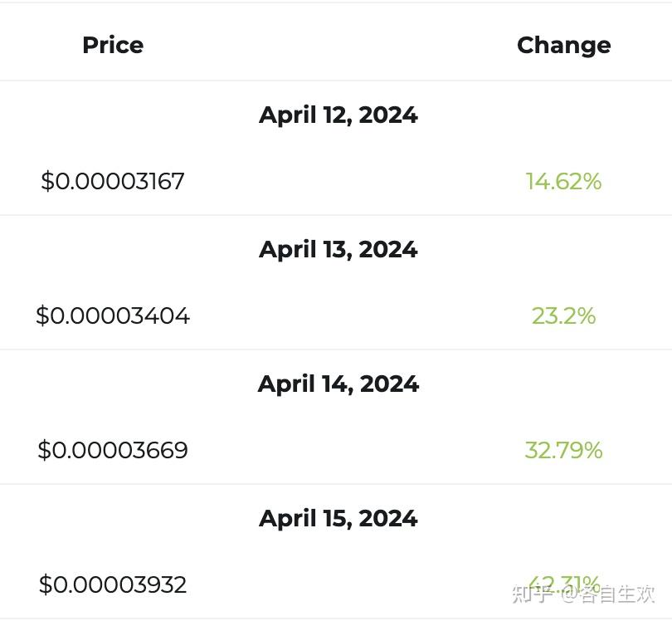Image resolution: width=672 pixels, height=621 pixels.
Task: Select the April 15, 2024 date row
Action: click(338, 518)
